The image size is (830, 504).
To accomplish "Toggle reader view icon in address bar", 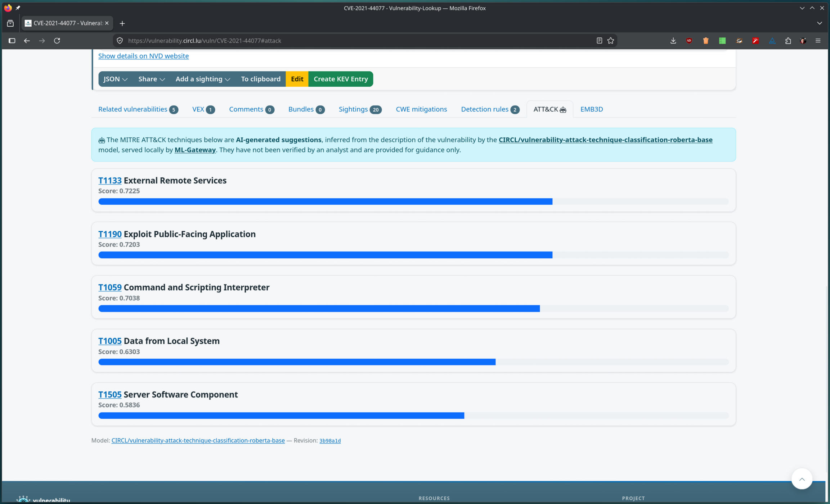I will tap(599, 41).
